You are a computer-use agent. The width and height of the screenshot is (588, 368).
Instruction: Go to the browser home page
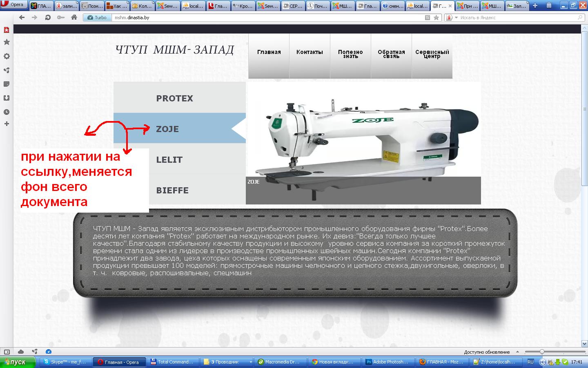click(74, 18)
